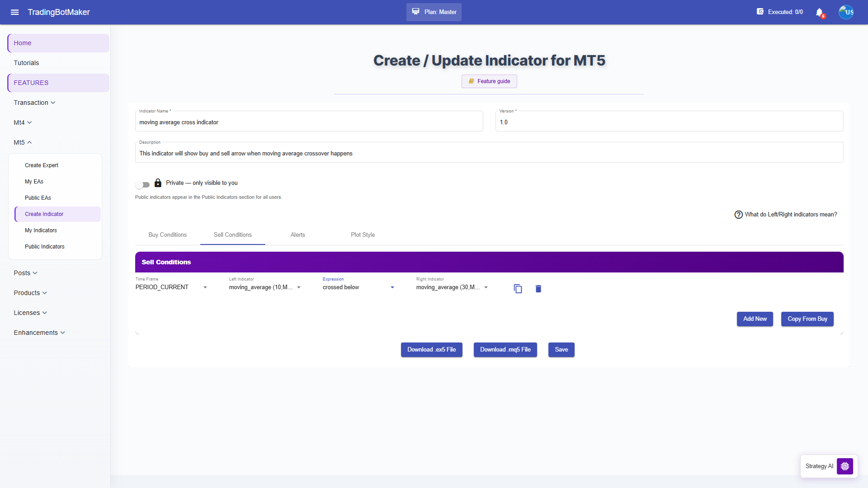
Task: Click the notifications bell icon
Action: 819,12
